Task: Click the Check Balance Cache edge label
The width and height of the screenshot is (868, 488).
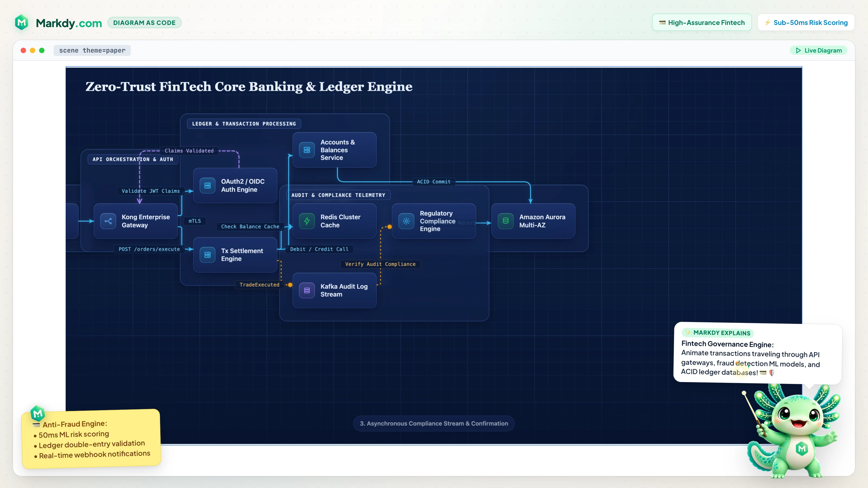Action: 250,227
